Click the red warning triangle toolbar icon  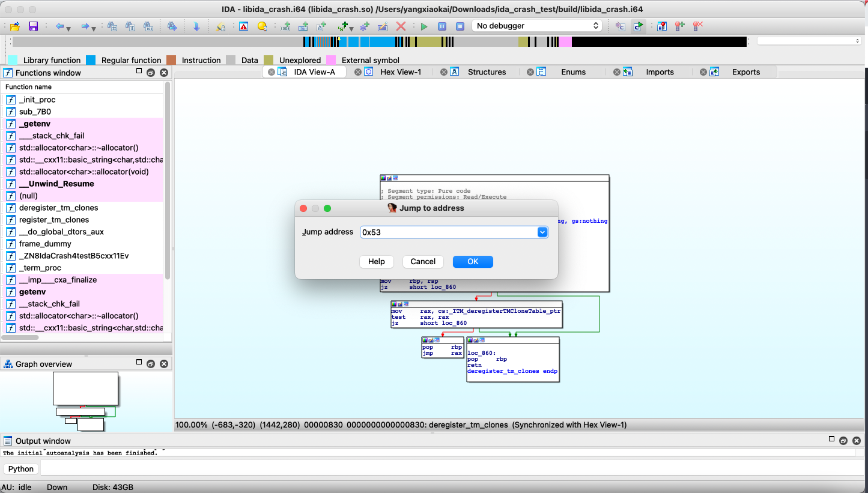click(243, 26)
